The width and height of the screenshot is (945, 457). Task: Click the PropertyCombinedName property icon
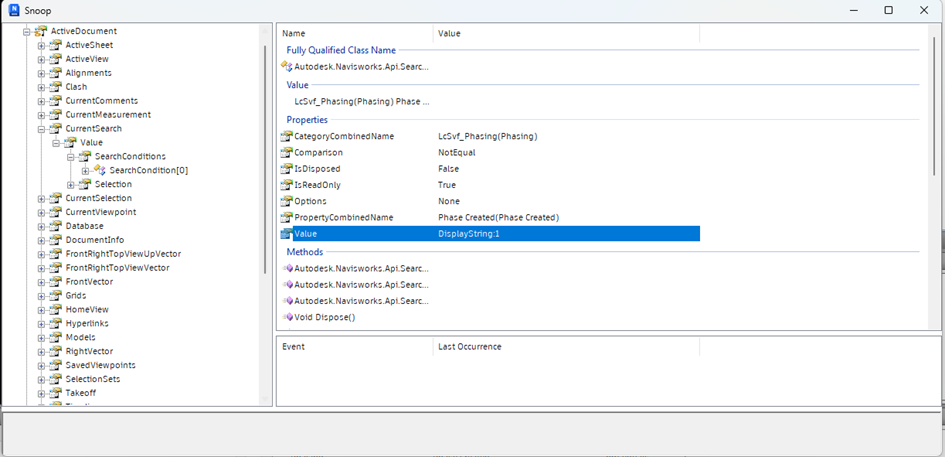[x=287, y=217]
